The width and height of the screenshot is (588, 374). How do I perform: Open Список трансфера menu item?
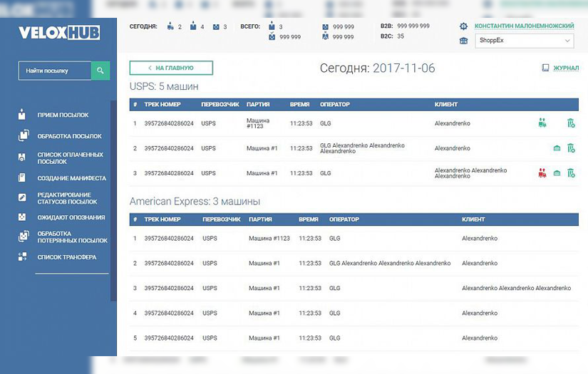click(x=67, y=257)
